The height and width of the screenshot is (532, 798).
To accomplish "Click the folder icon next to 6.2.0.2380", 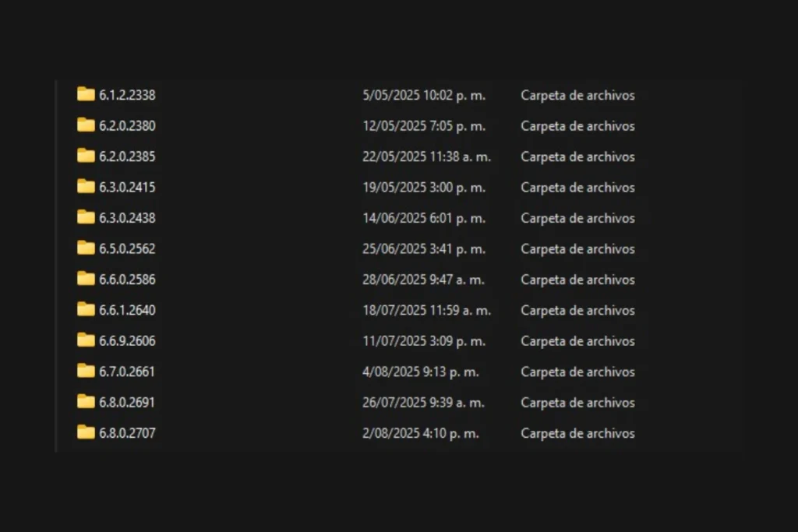I will (85, 125).
